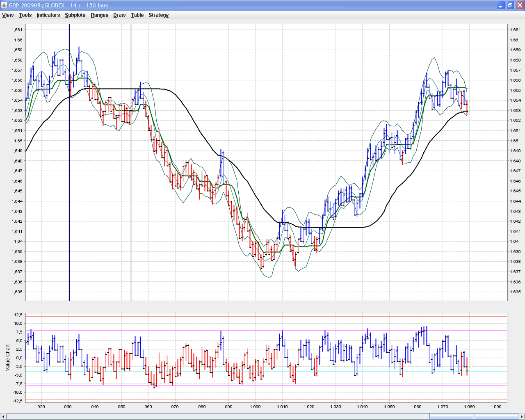Click the 1.050 bar number on time axis
This screenshot has width=525, height=420.
click(389, 407)
